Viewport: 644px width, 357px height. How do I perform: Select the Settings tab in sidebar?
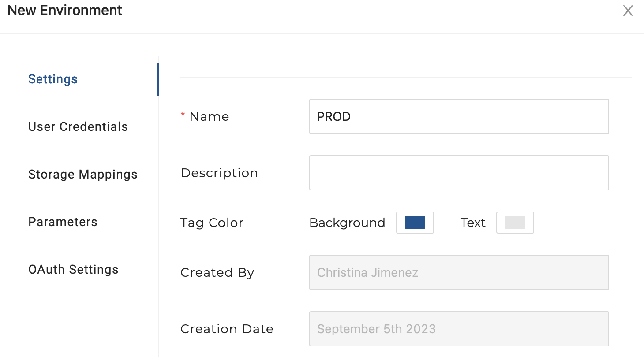(x=53, y=79)
